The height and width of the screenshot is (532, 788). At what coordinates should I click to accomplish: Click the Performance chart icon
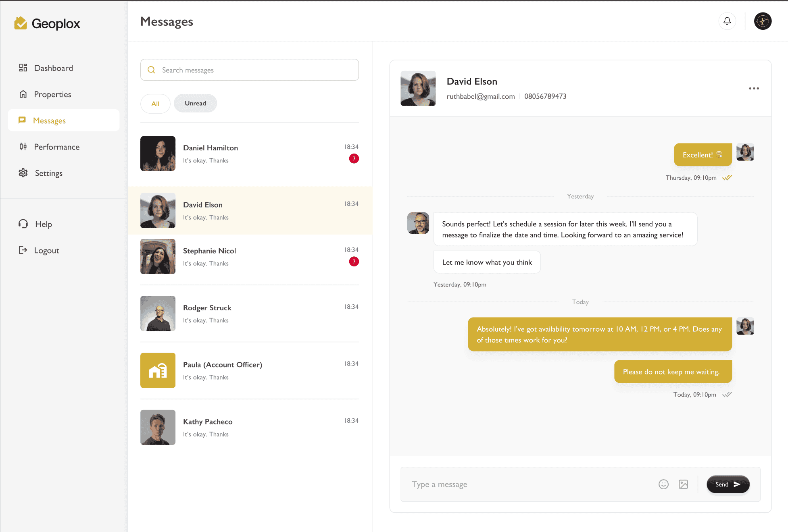coord(23,147)
